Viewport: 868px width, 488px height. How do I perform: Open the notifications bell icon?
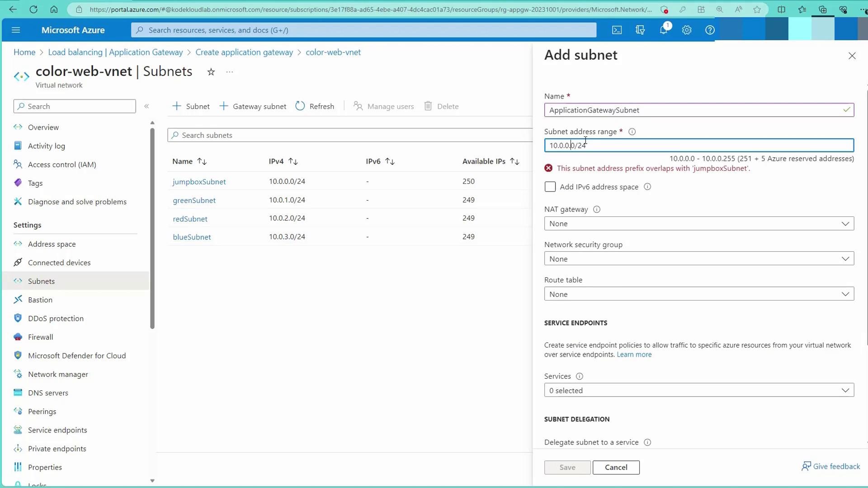click(x=663, y=30)
